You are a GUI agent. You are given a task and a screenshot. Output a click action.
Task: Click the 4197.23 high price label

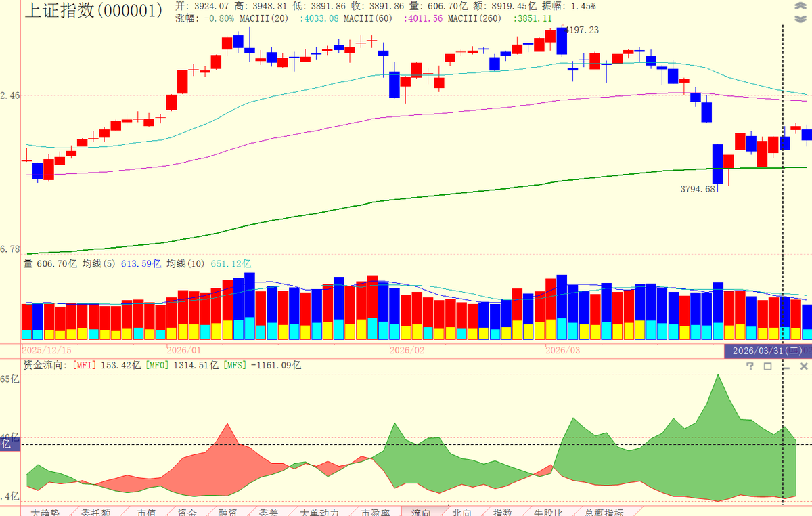pyautogui.click(x=581, y=30)
